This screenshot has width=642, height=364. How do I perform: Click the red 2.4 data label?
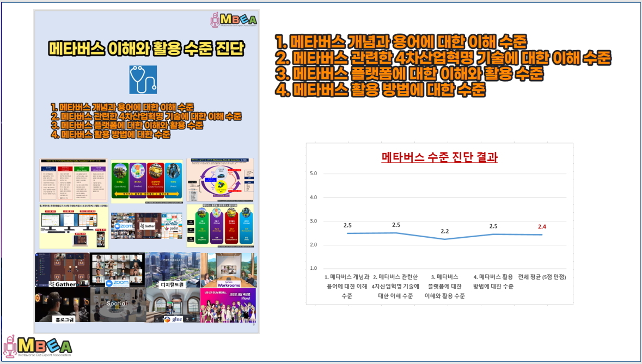[542, 226]
